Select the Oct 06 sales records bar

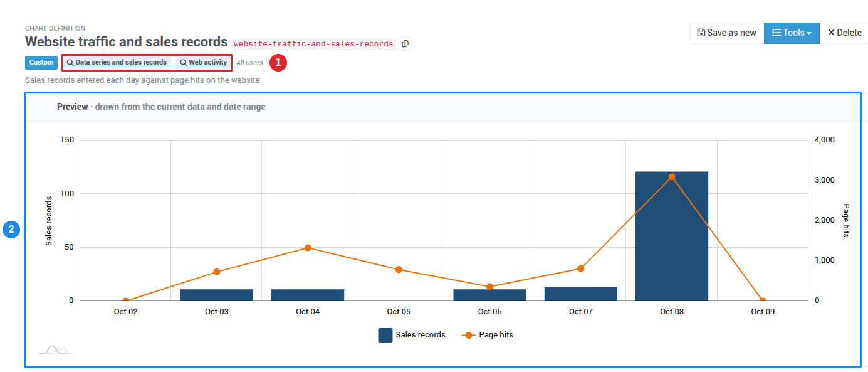489,295
